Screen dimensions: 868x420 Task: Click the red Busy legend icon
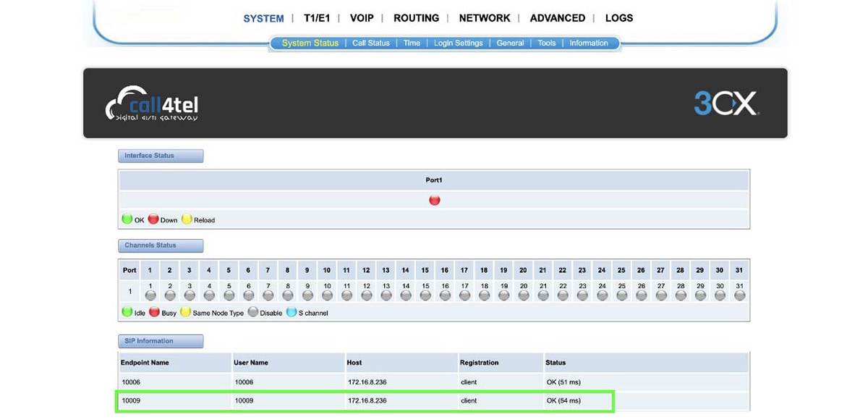[x=154, y=312]
